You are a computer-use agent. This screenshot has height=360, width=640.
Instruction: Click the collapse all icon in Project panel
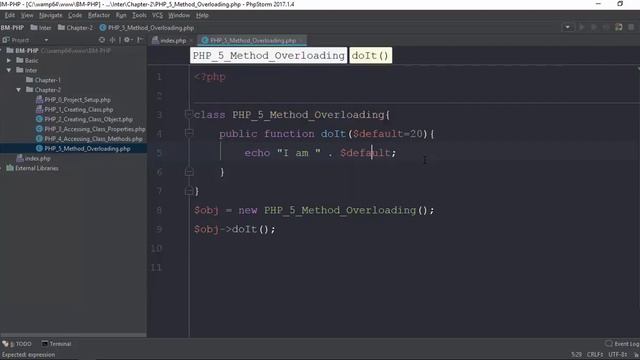tap(113, 40)
